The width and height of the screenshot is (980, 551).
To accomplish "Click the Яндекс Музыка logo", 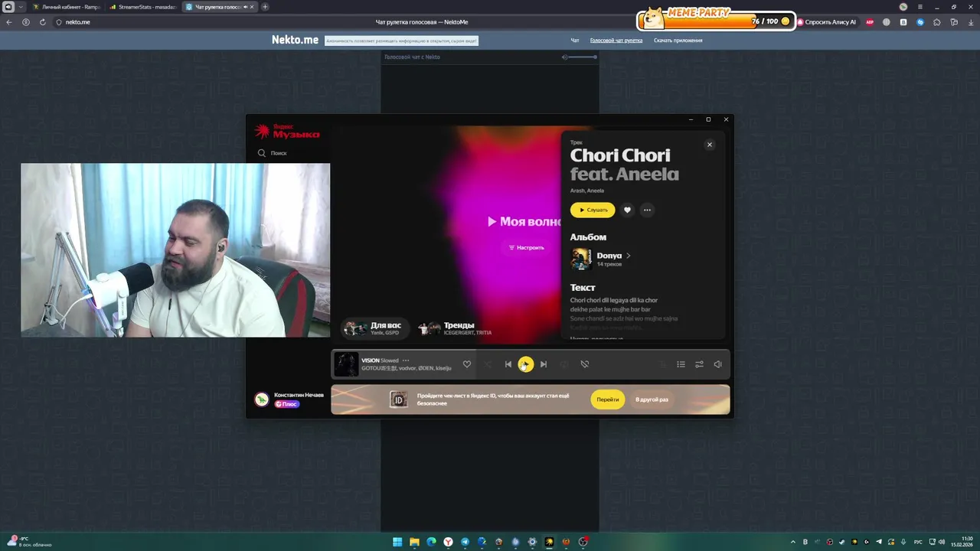I will pyautogui.click(x=287, y=132).
